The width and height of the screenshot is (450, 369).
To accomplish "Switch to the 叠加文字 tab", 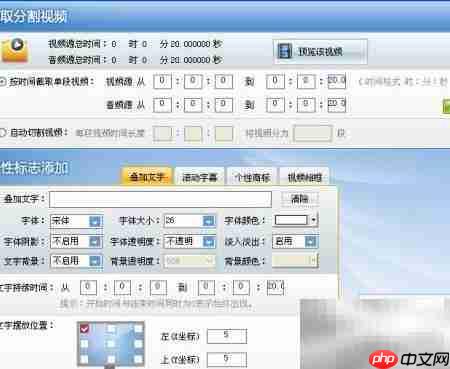I will pos(147,177).
